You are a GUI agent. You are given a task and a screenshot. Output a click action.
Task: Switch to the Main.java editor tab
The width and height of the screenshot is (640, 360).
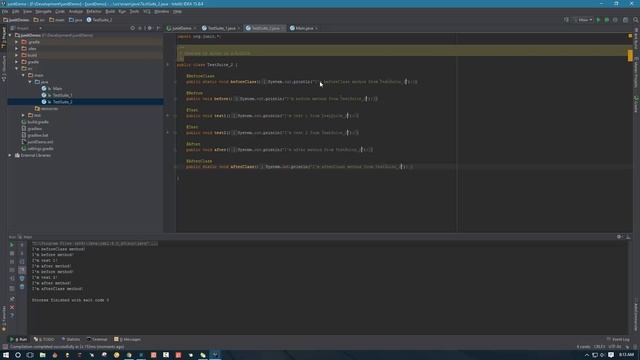coord(303,28)
